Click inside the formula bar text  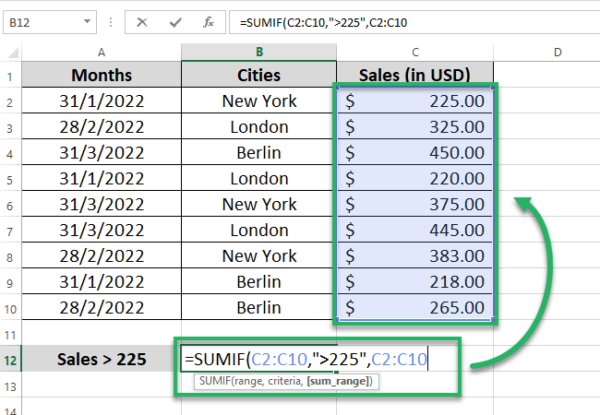(x=414, y=23)
